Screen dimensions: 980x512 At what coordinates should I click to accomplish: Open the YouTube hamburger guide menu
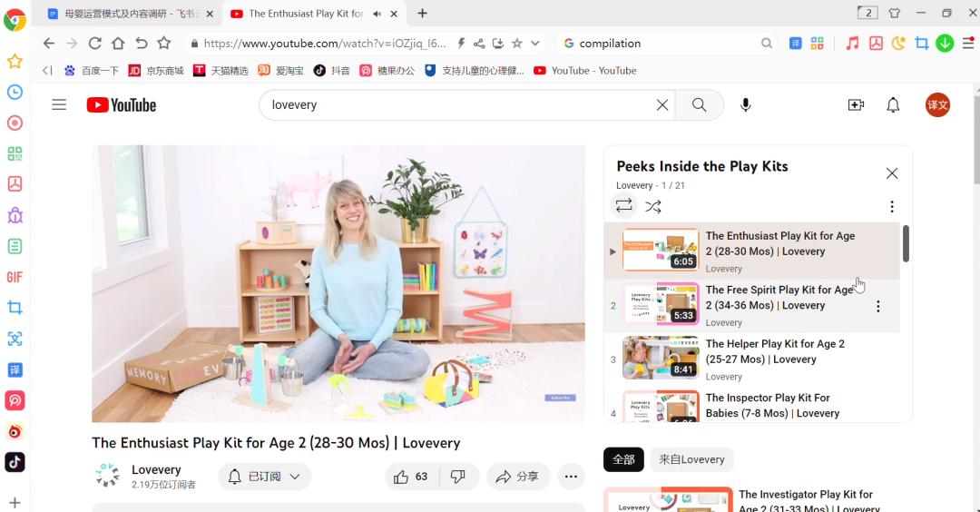tap(59, 105)
